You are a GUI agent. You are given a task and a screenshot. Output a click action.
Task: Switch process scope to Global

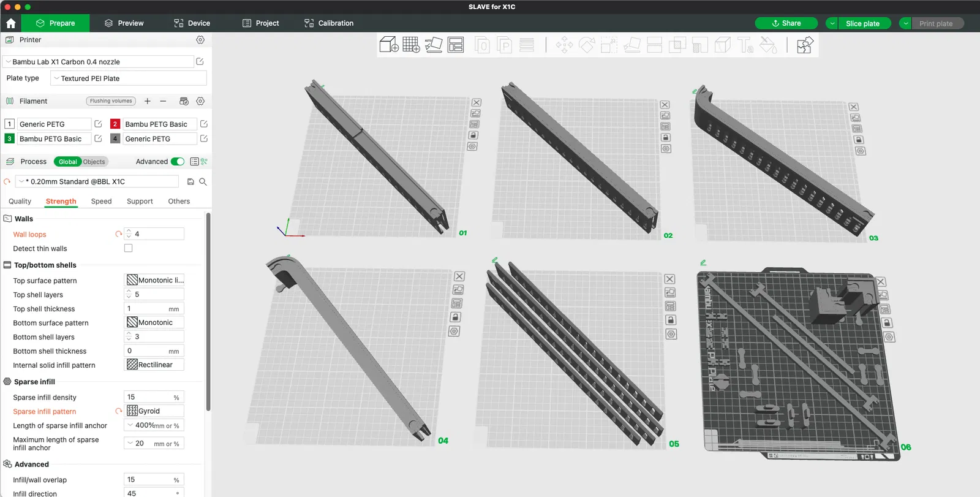pos(67,162)
